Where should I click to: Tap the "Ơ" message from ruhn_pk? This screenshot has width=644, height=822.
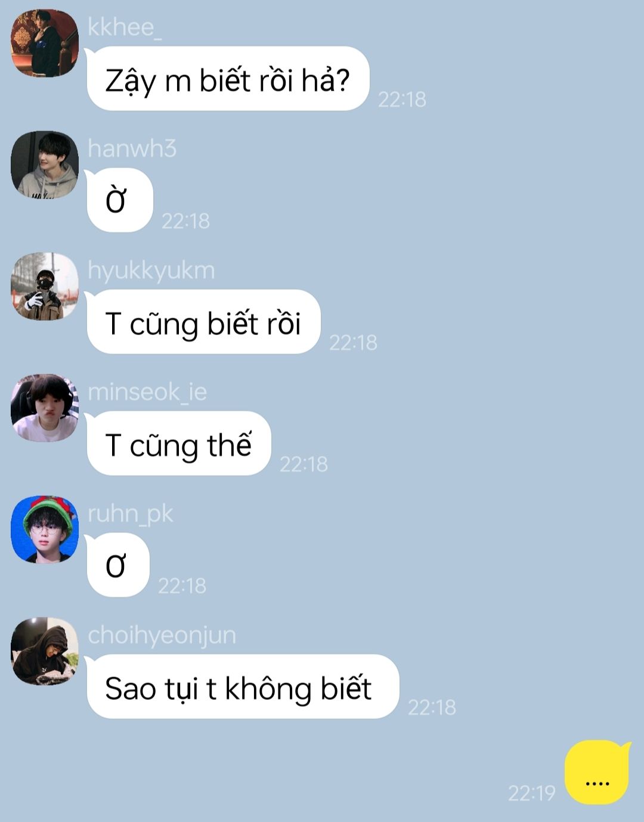pos(117,565)
